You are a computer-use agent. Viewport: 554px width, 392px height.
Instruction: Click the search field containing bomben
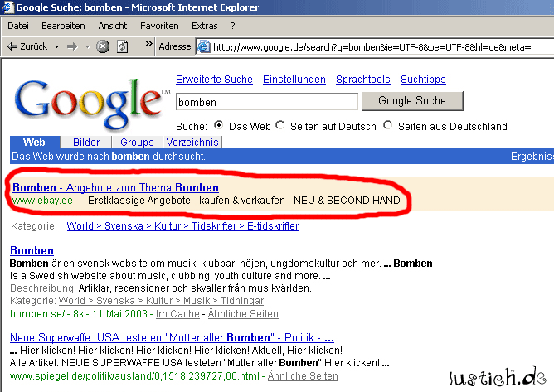click(267, 102)
